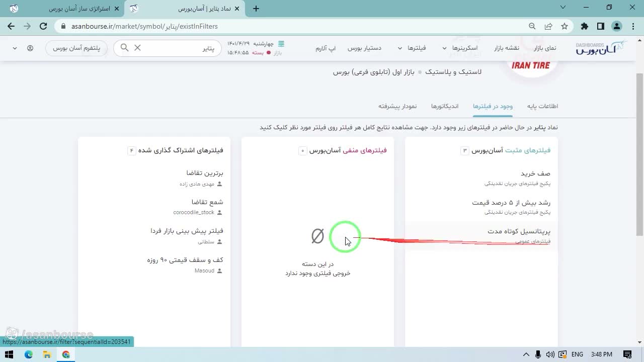Screen dimensions: 644x362
Task: Open the شمع تقاضا shared filter
Action: coord(207,202)
